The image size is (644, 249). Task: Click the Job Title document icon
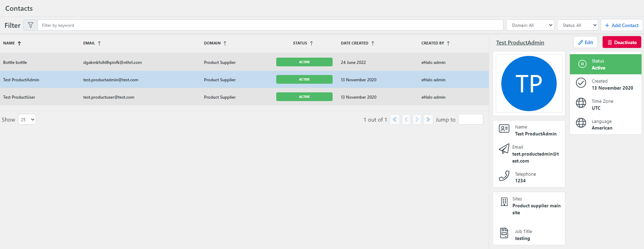pos(504,233)
